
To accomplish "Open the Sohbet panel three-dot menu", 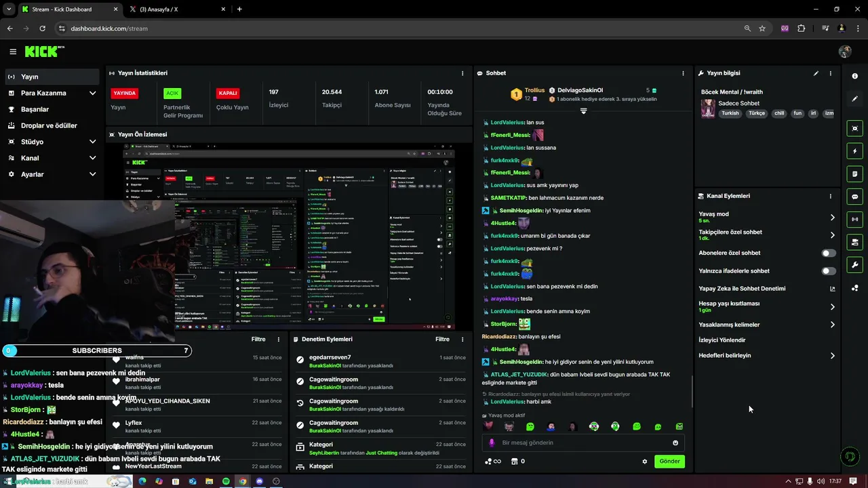I will 683,73.
